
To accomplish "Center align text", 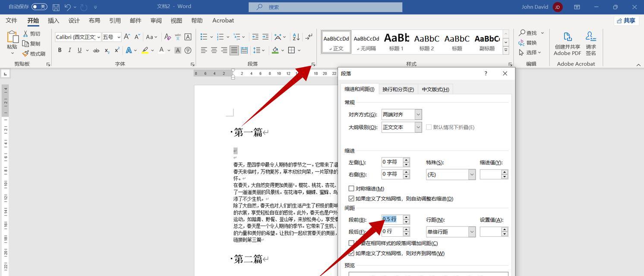I will point(214,50).
